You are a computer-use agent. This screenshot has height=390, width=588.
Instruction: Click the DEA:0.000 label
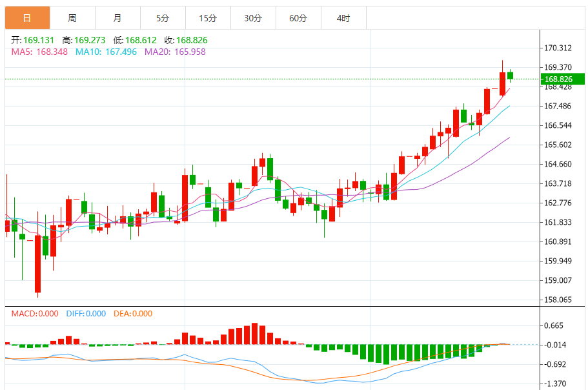pos(133,314)
